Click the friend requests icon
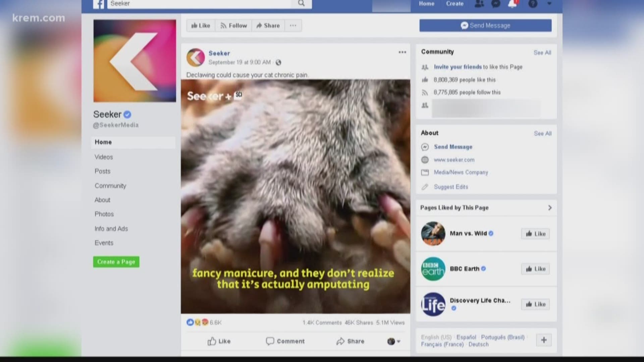 pos(479,4)
